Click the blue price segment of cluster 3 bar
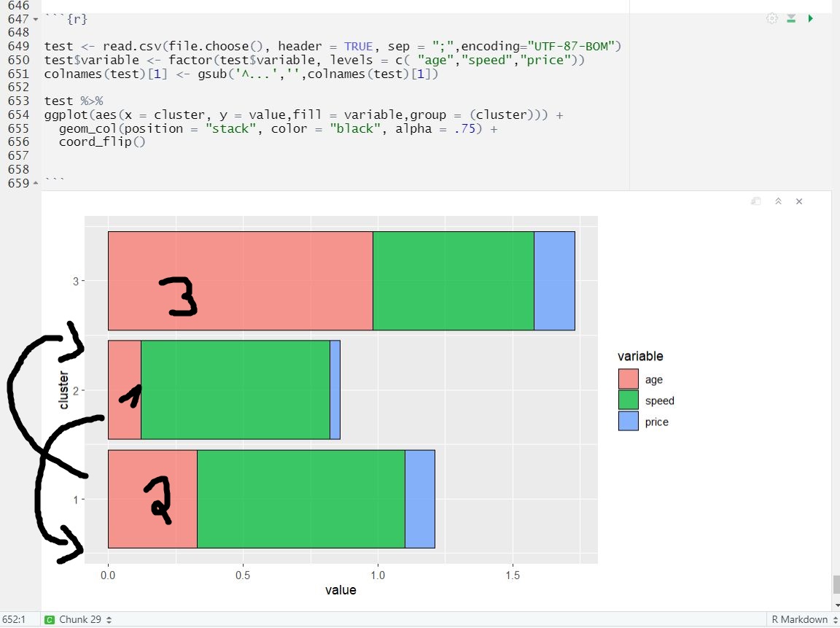Screen dimensions: 840x628 pyautogui.click(x=554, y=281)
